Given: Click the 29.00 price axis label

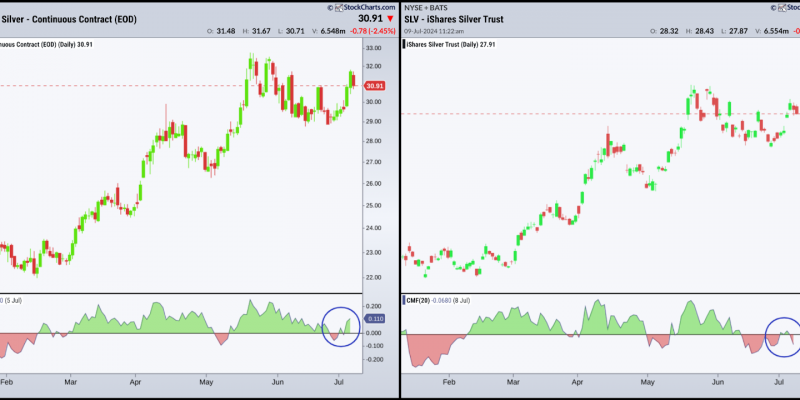Looking at the screenshot, I should click(x=374, y=121).
